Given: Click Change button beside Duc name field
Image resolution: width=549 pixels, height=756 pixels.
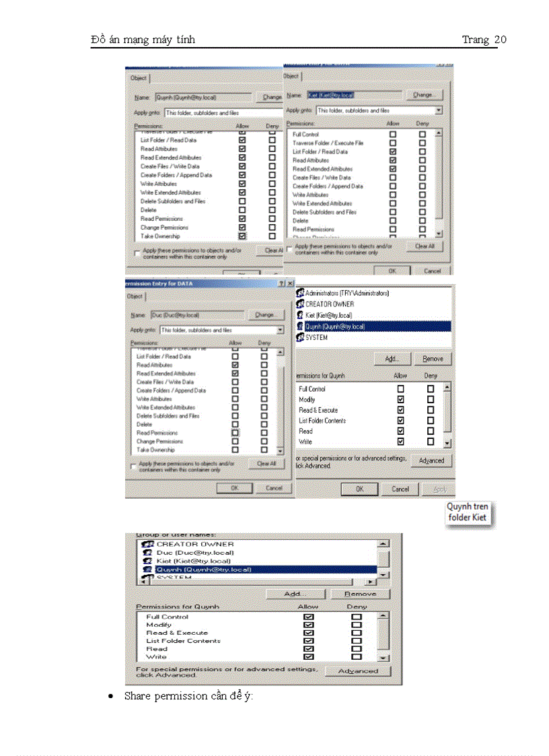Looking at the screenshot, I should click(x=264, y=314).
